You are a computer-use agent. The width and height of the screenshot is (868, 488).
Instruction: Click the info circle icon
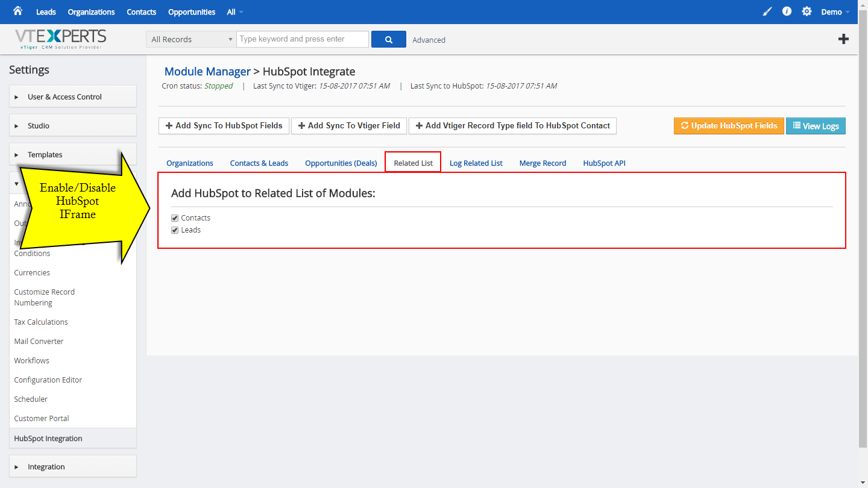[787, 11]
